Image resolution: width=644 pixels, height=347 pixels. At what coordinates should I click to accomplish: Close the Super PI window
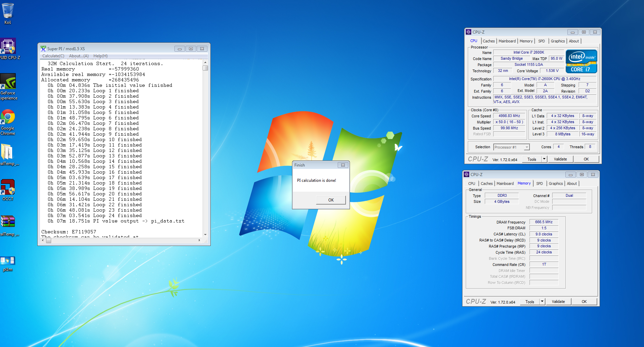pyautogui.click(x=202, y=49)
